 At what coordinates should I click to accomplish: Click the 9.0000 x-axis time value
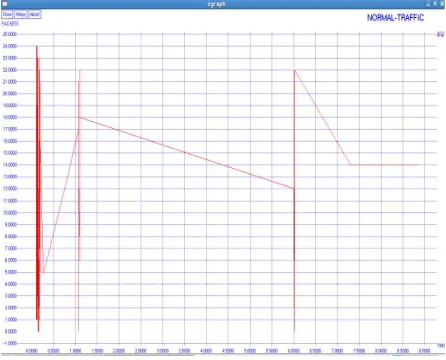tap(424, 351)
